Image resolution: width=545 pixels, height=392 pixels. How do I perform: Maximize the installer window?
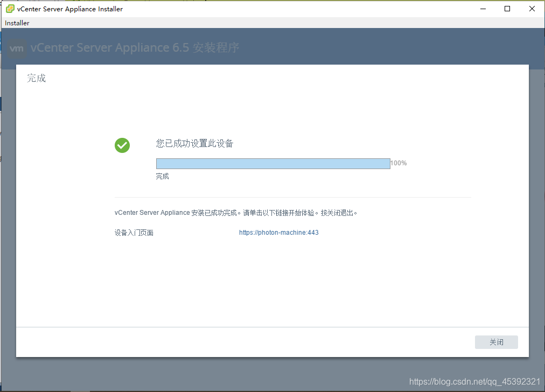point(507,9)
